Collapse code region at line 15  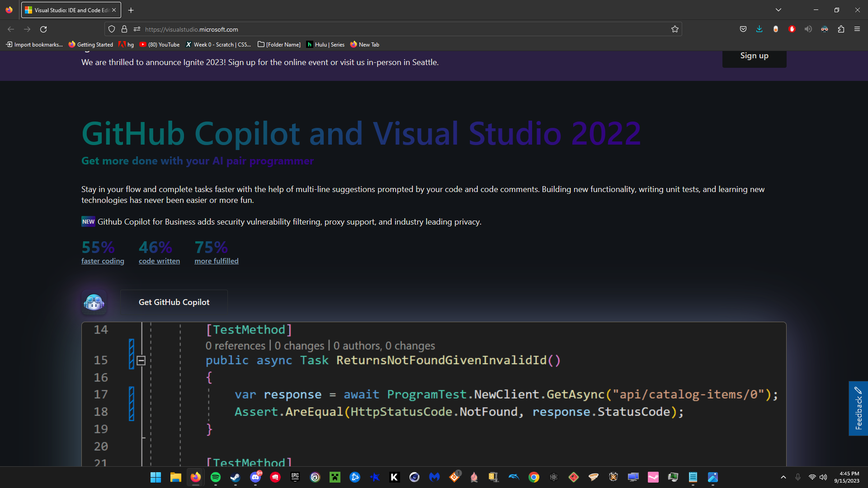click(x=141, y=361)
